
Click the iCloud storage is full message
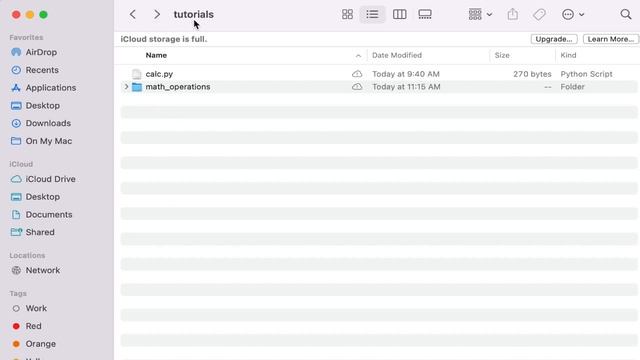164,39
